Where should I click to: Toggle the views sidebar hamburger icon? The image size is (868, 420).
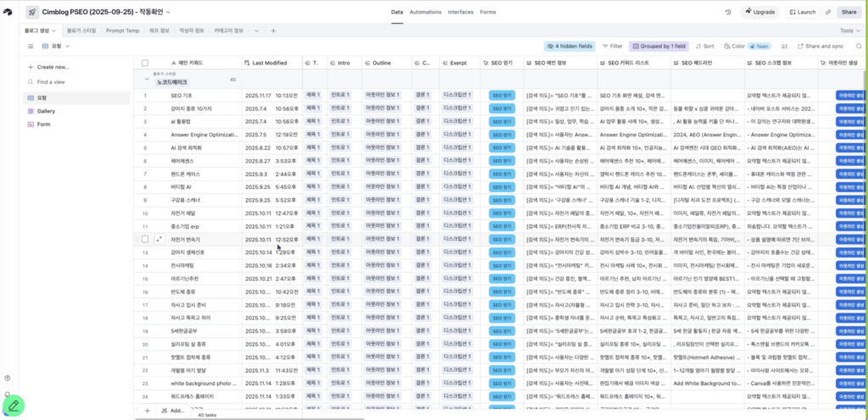31,47
